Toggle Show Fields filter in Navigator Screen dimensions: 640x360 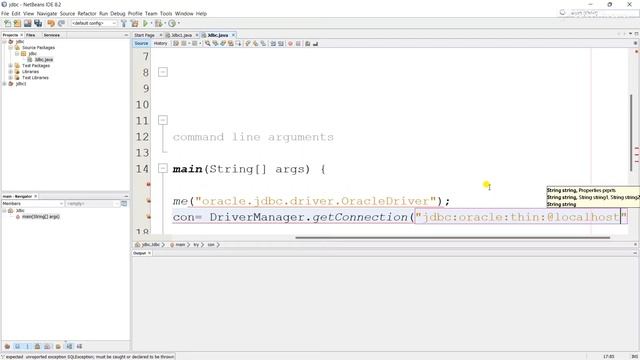(17, 347)
